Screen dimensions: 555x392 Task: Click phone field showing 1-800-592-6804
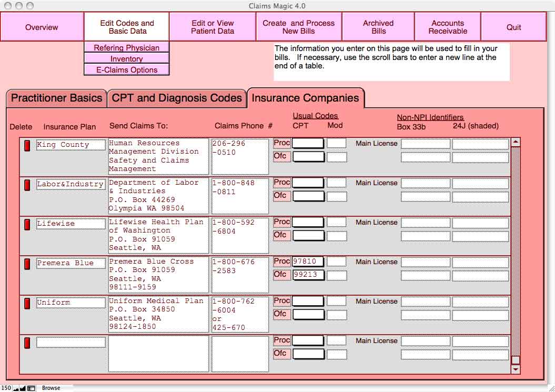pyautogui.click(x=240, y=235)
